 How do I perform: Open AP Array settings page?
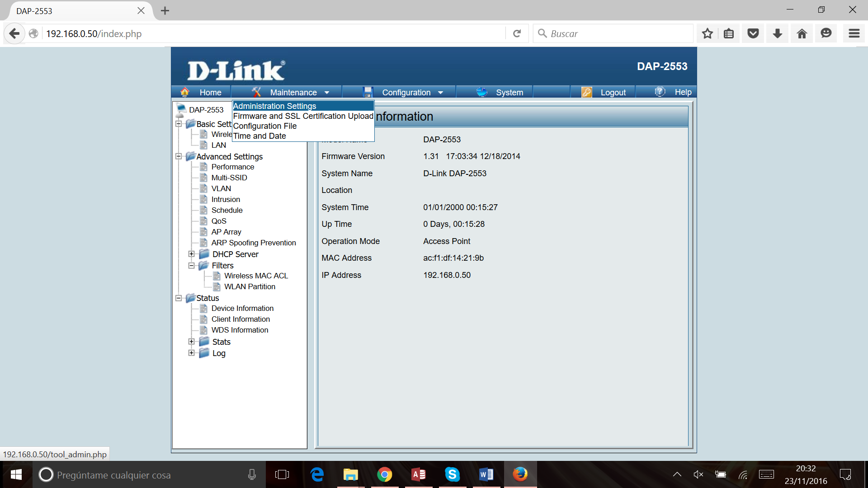pyautogui.click(x=226, y=232)
